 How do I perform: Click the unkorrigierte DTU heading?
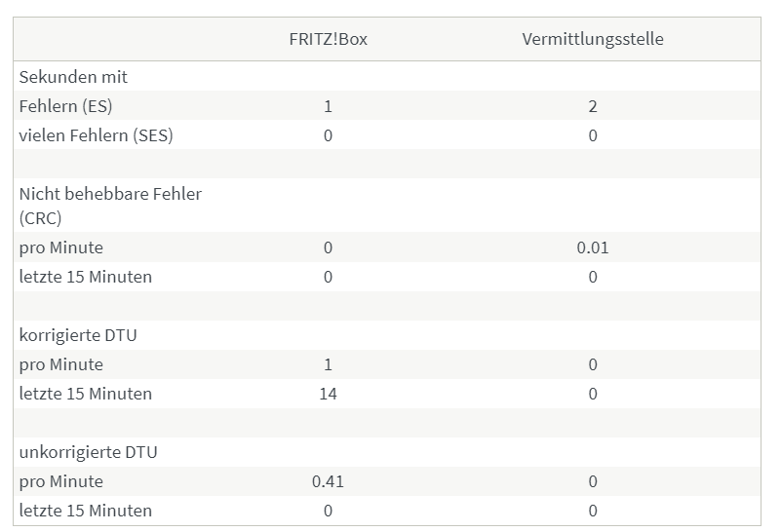click(88, 452)
